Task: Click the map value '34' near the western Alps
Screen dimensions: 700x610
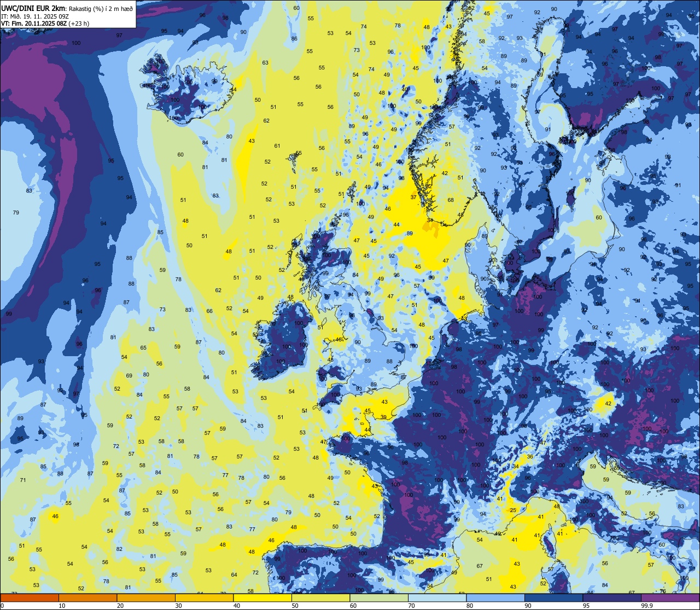Action: tap(516, 466)
